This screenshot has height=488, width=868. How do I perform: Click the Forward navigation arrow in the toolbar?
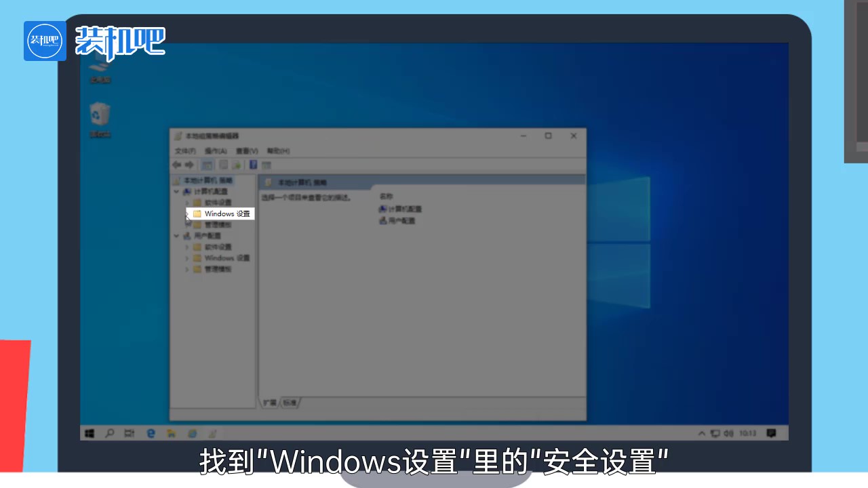tap(189, 165)
